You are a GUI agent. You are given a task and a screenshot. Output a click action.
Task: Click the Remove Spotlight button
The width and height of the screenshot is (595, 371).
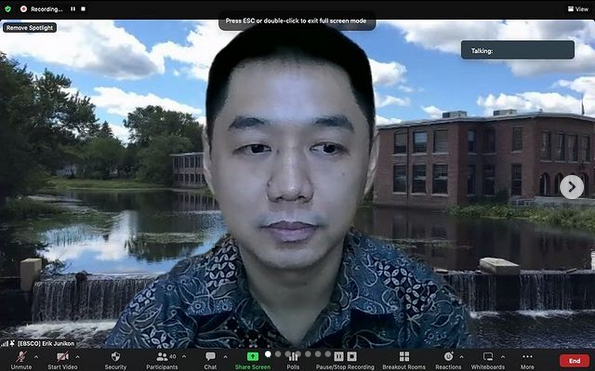[x=30, y=28]
